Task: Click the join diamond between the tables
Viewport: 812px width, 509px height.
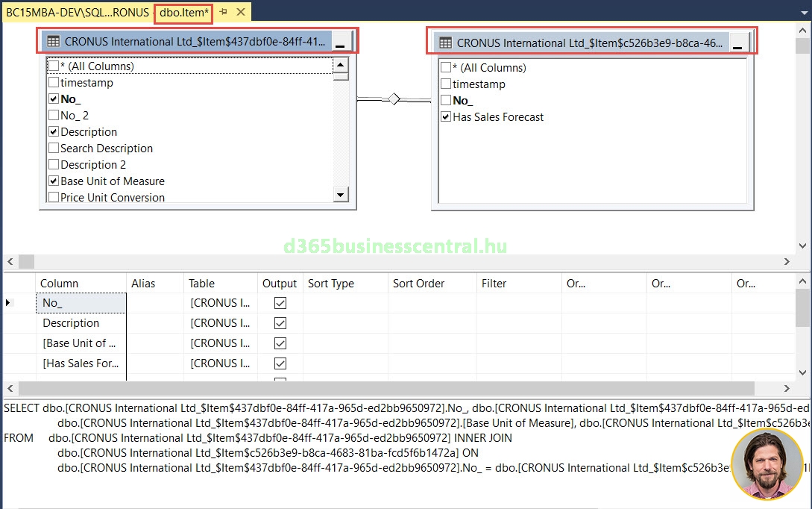Action: [x=394, y=99]
